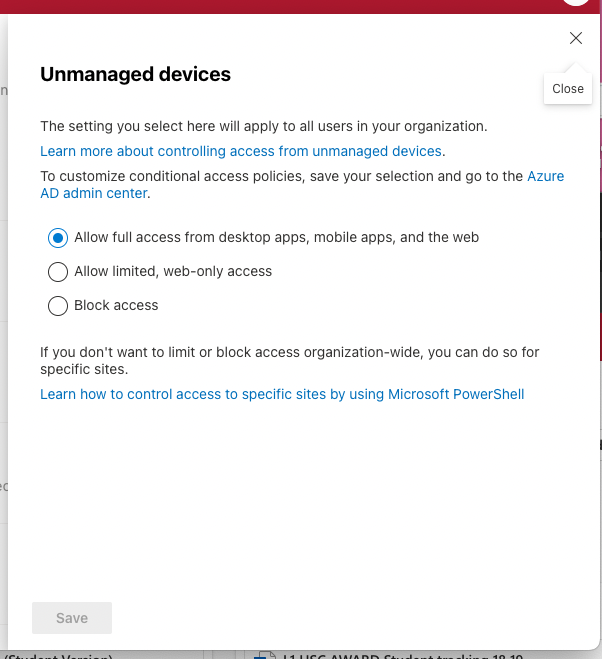Open Learn more about controlling access link
This screenshot has height=659, width=602.
pyautogui.click(x=241, y=151)
